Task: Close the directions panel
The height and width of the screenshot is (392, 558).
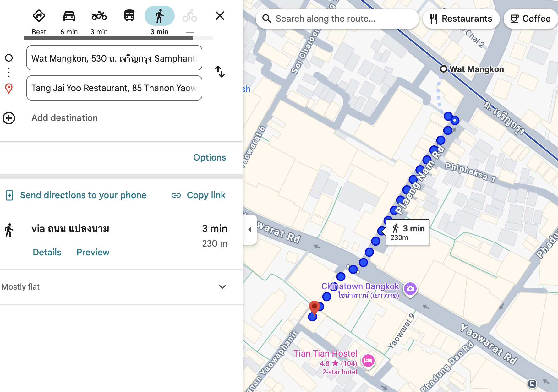Action: 220,16
